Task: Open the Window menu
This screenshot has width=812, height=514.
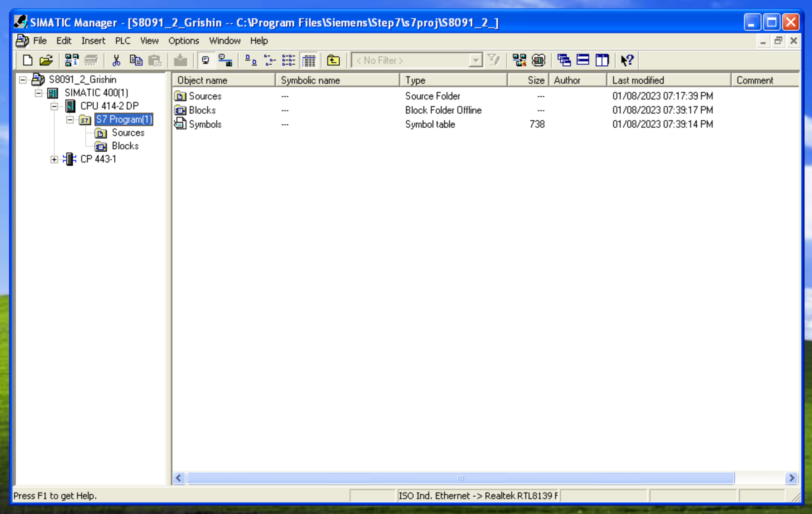Action: coord(225,41)
